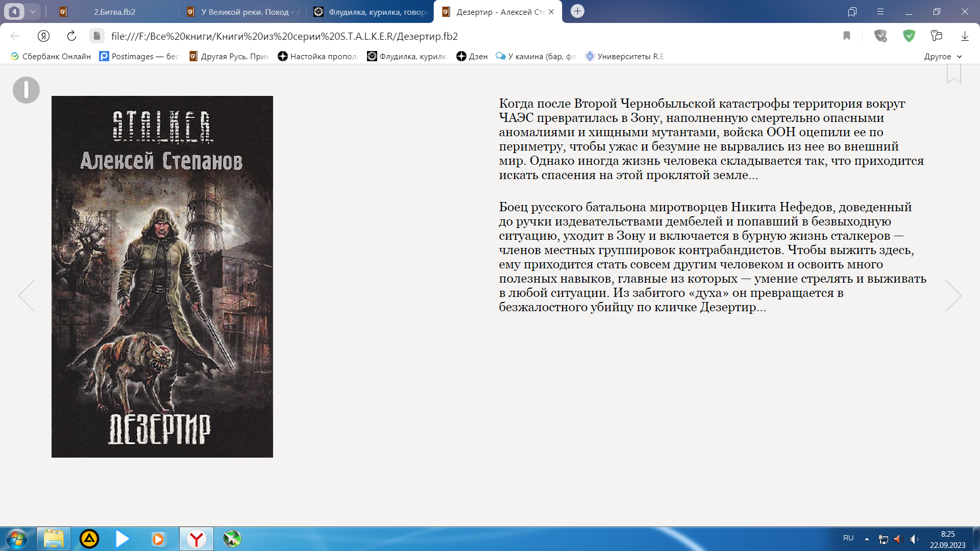This screenshot has width=980, height=551.
Task: Open downloads arrow icon
Action: 964,36
